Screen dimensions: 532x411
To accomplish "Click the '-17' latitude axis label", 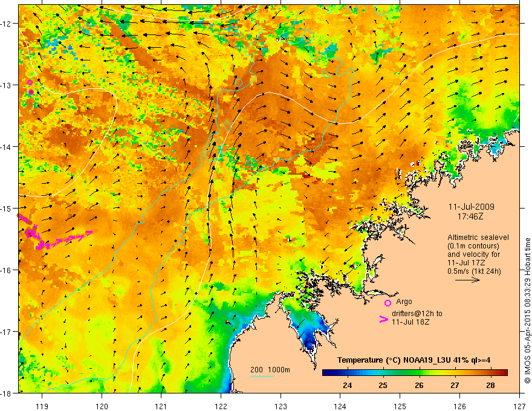I will pos(6,332).
